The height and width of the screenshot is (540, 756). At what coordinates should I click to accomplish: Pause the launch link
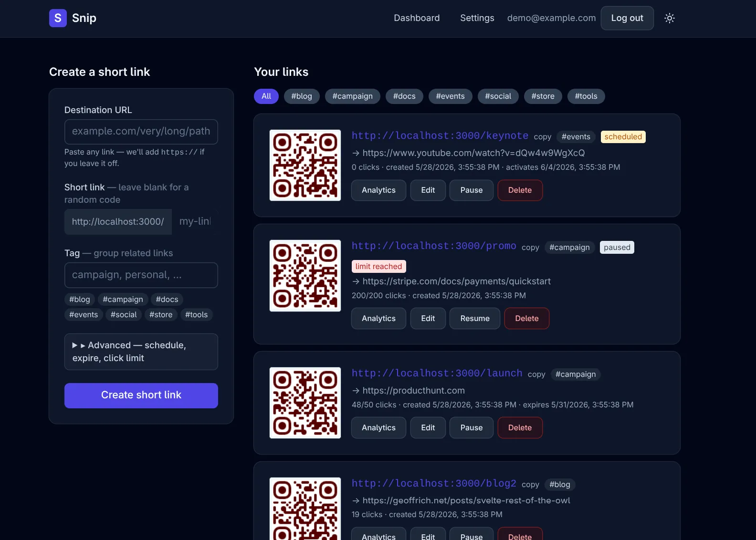472,428
